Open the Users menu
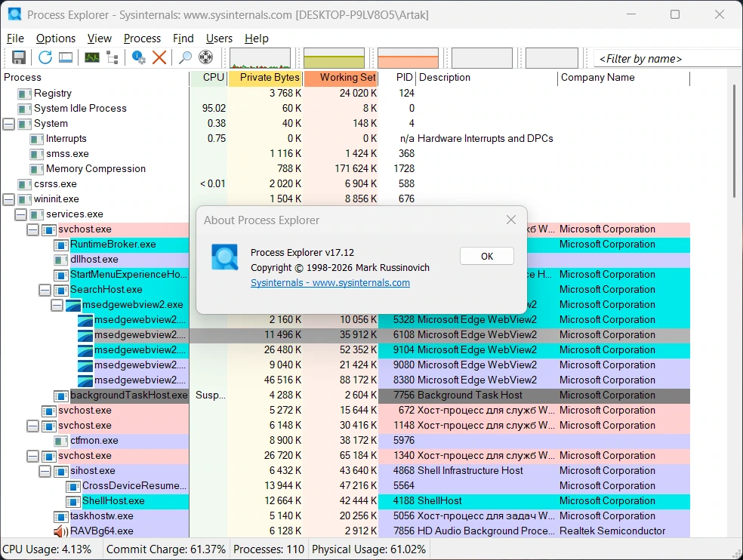The image size is (743, 560). (x=219, y=38)
